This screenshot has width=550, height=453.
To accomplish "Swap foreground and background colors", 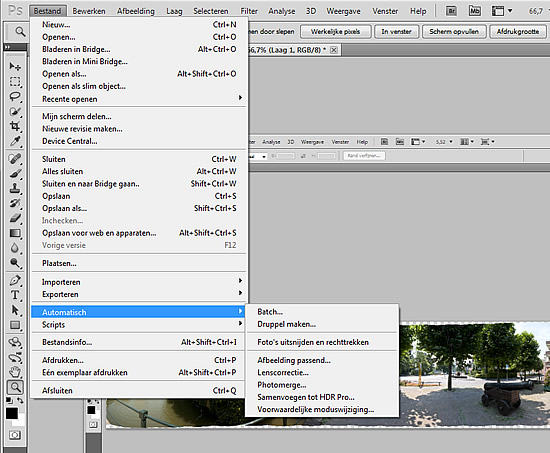I will point(20,400).
